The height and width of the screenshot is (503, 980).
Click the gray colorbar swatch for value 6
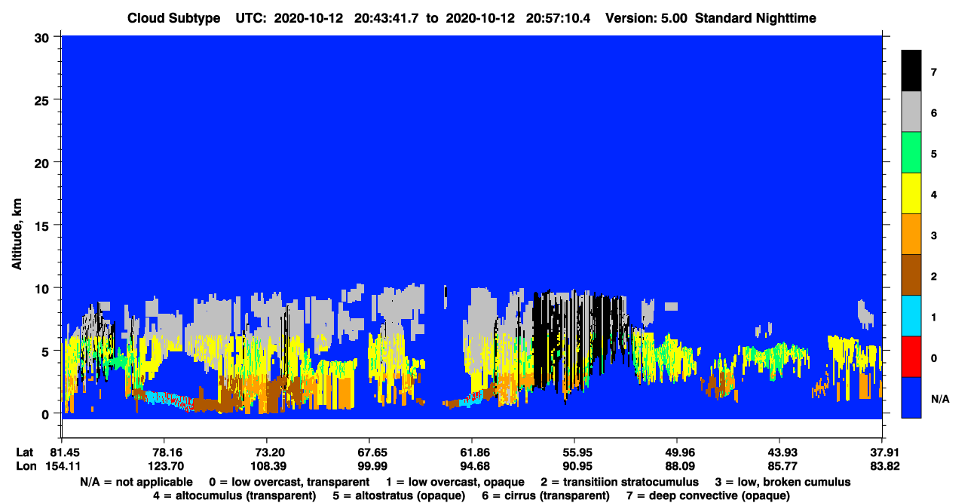click(911, 112)
